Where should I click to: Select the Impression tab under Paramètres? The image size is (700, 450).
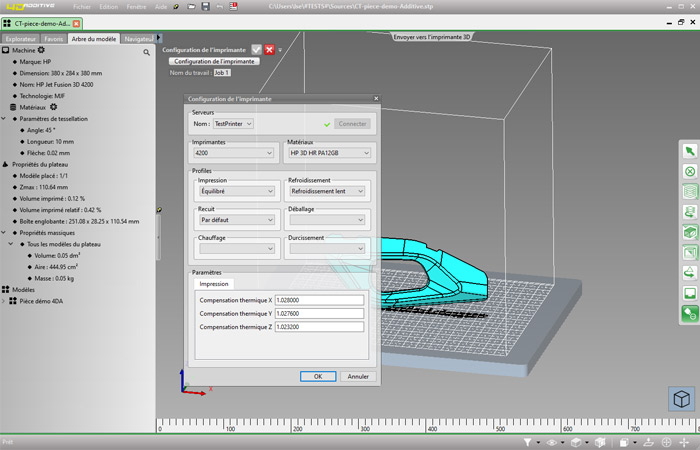coord(214,284)
